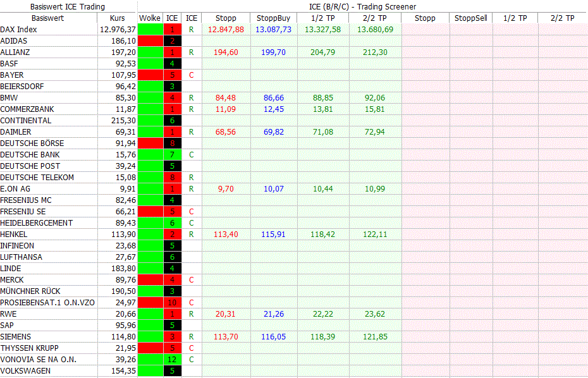The image size is (588, 378).
Task: Click DAX Stopp value 12.847,88
Action: [226, 29]
